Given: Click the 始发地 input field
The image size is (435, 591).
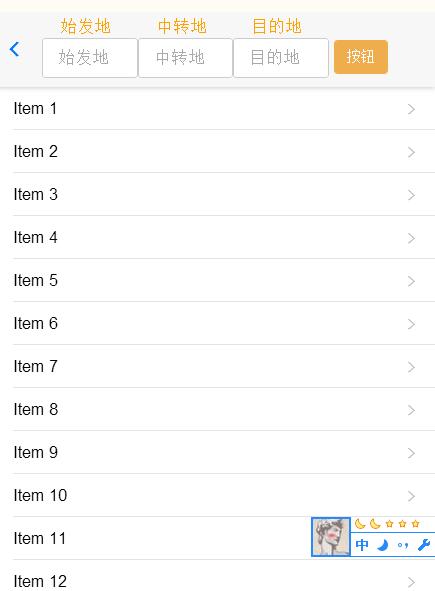Looking at the screenshot, I should tap(90, 58).
